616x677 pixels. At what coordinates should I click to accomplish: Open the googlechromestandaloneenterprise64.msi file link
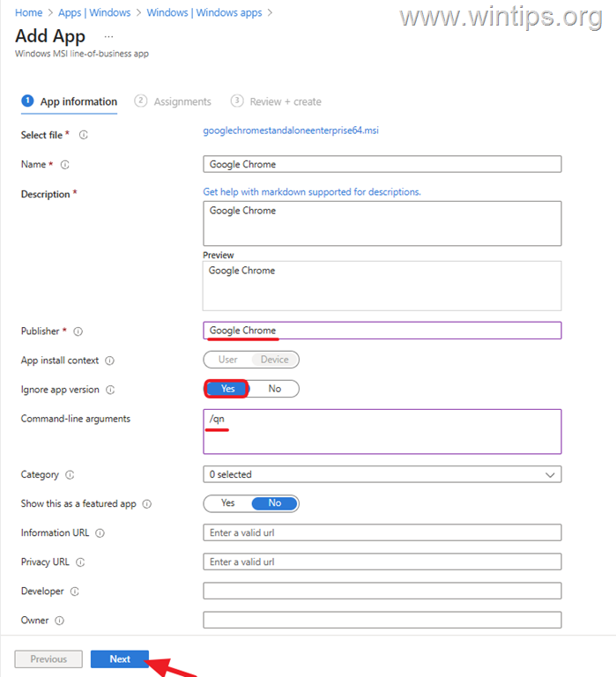[x=291, y=130]
